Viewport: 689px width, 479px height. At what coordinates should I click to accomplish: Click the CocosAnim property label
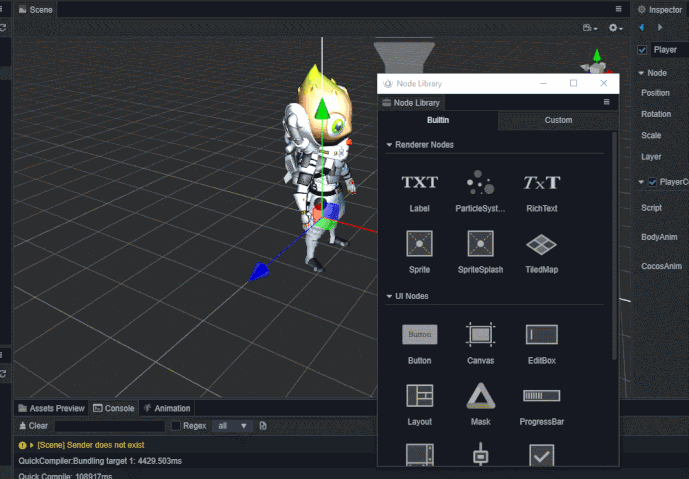tap(661, 266)
